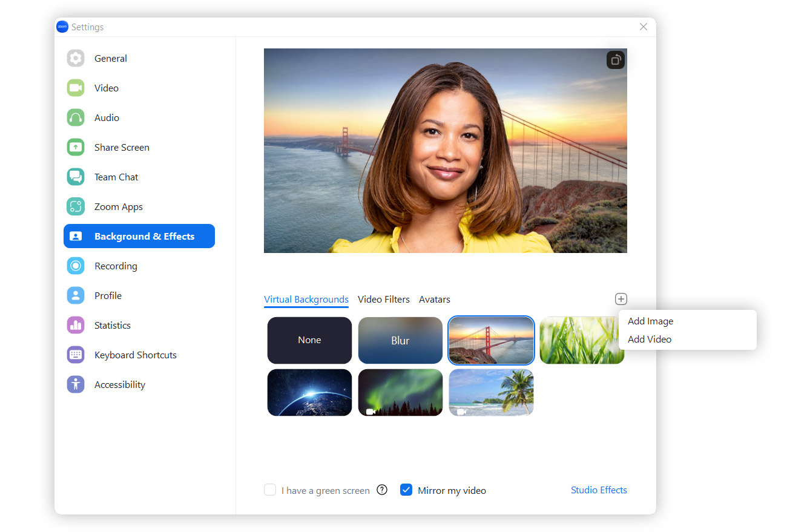Image resolution: width=787 pixels, height=532 pixels.
Task: Click plus button to add background
Action: pyautogui.click(x=621, y=299)
